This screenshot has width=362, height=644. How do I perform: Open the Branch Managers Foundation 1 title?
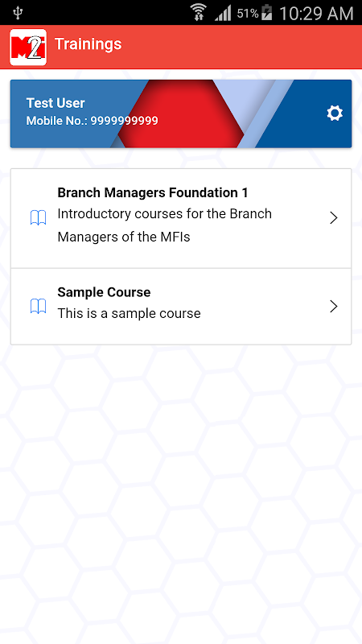click(x=153, y=192)
